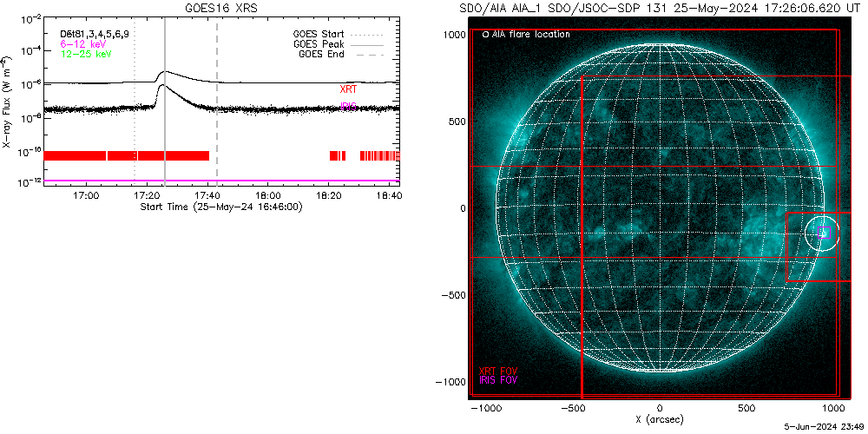The width and height of the screenshot is (868, 434).
Task: Click the magenta '6-12 keV' label
Action: click(83, 43)
